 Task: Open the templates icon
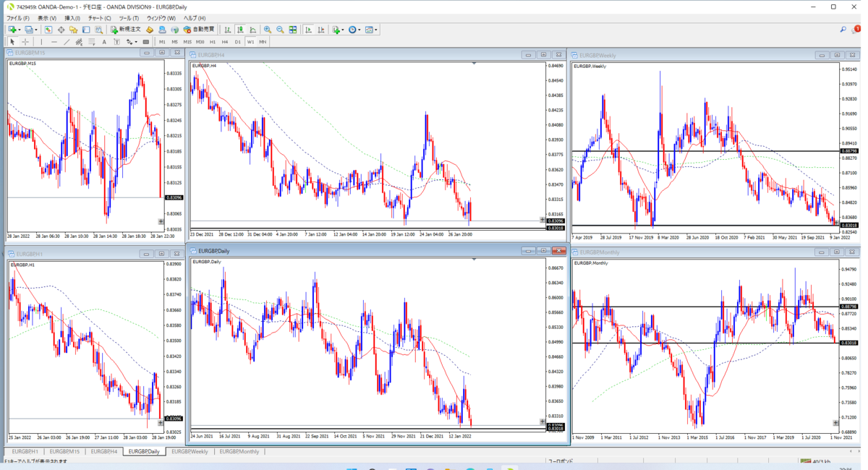pyautogui.click(x=370, y=30)
